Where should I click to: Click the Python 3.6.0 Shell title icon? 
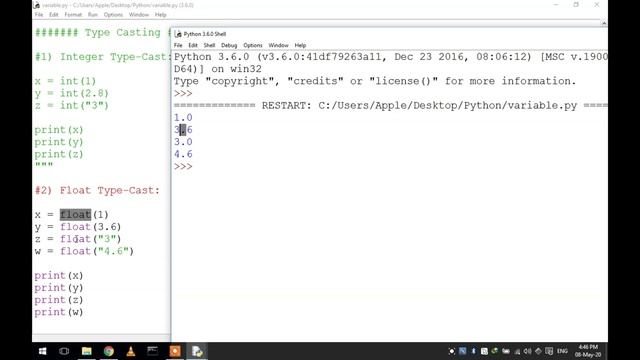pos(178,34)
